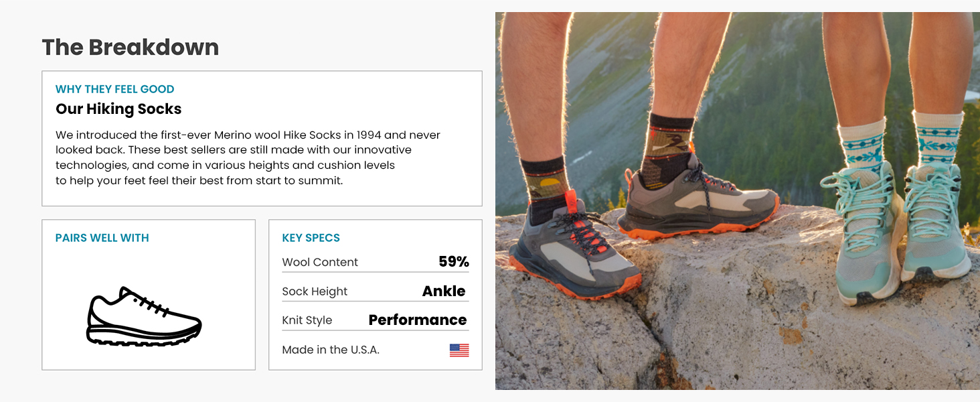Click the "Wool Content" spec label

(320, 262)
